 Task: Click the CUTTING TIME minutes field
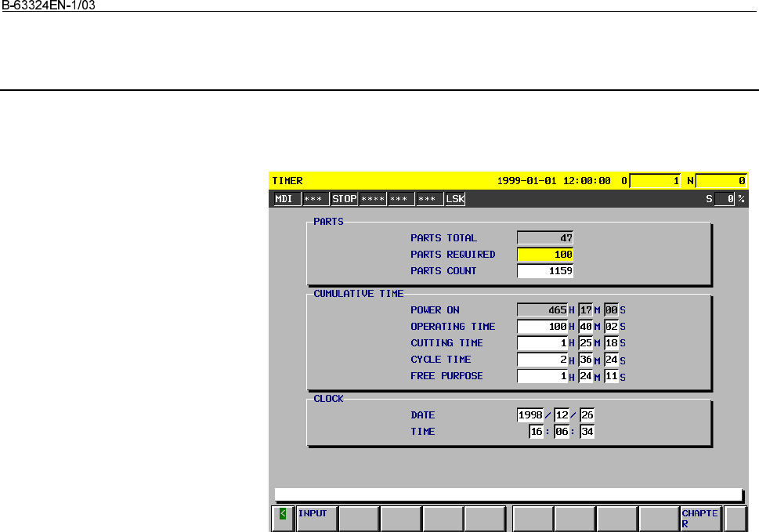pyautogui.click(x=585, y=343)
